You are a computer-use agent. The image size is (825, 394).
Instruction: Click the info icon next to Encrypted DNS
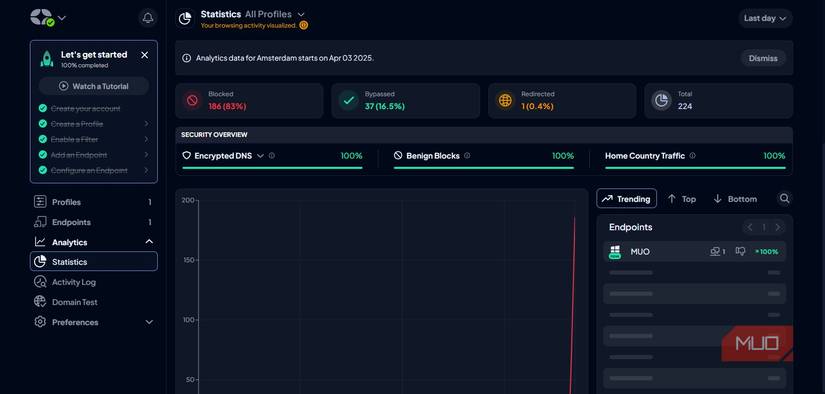coord(271,156)
